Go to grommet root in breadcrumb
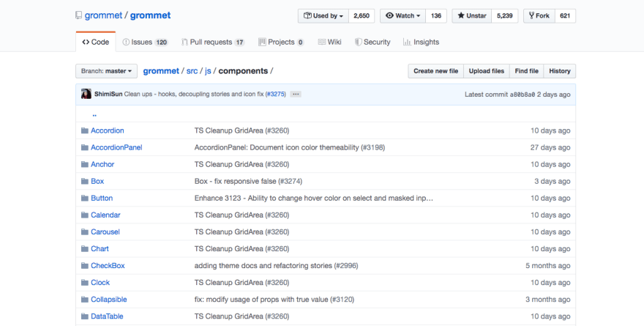Viewport: 644px width, 326px height. click(x=161, y=71)
